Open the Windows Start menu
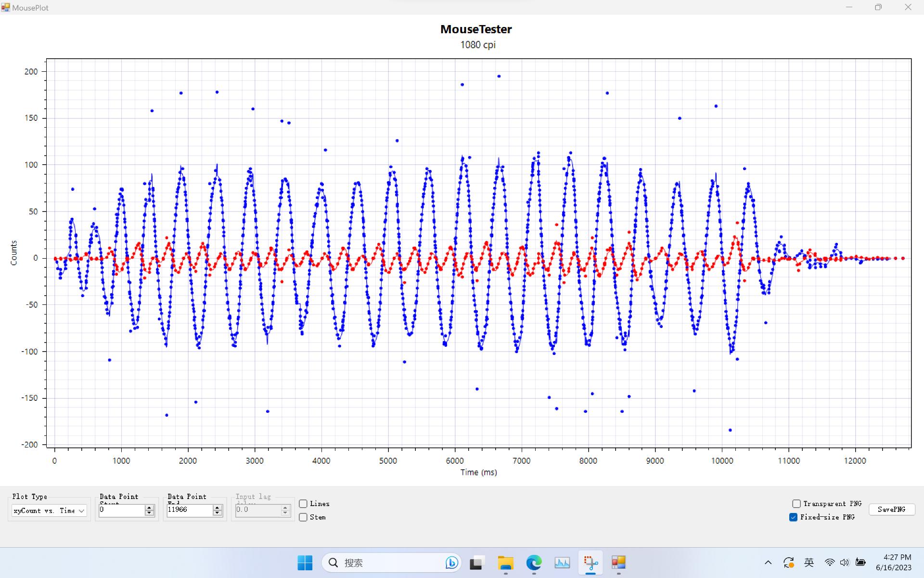The image size is (924, 578). pos(305,563)
